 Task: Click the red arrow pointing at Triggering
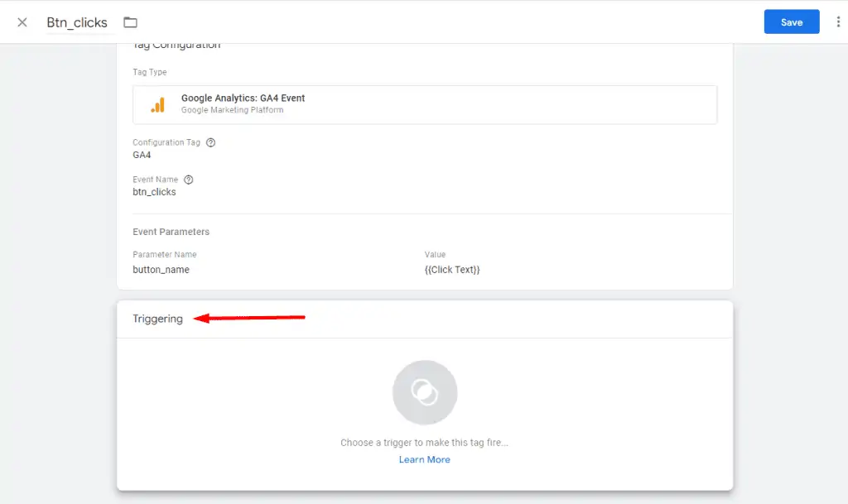coord(248,318)
